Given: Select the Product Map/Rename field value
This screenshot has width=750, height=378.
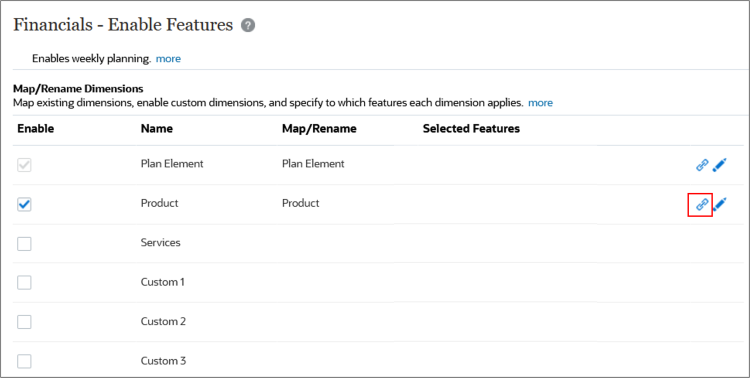Looking at the screenshot, I should pyautogui.click(x=301, y=203).
